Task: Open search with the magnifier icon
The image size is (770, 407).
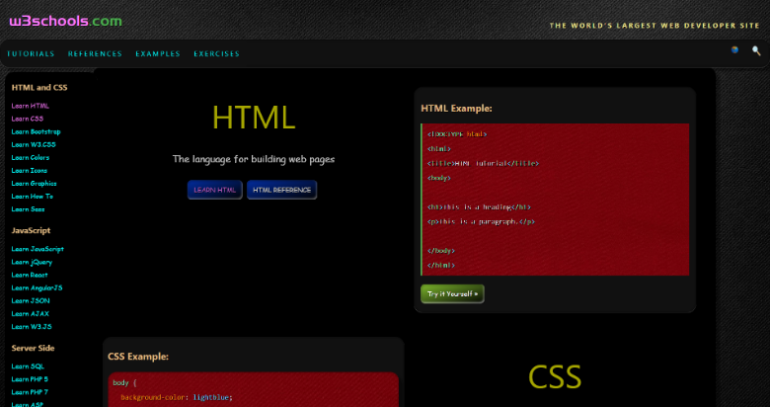Action: point(756,50)
